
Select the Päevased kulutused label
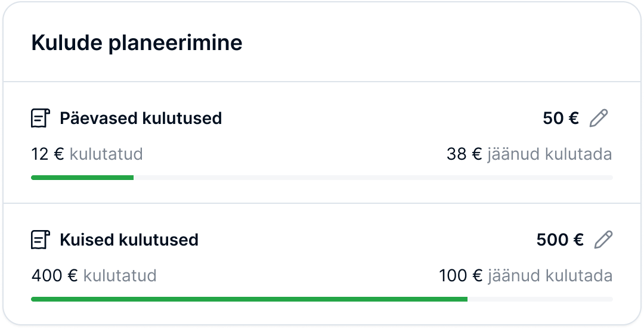(141, 119)
